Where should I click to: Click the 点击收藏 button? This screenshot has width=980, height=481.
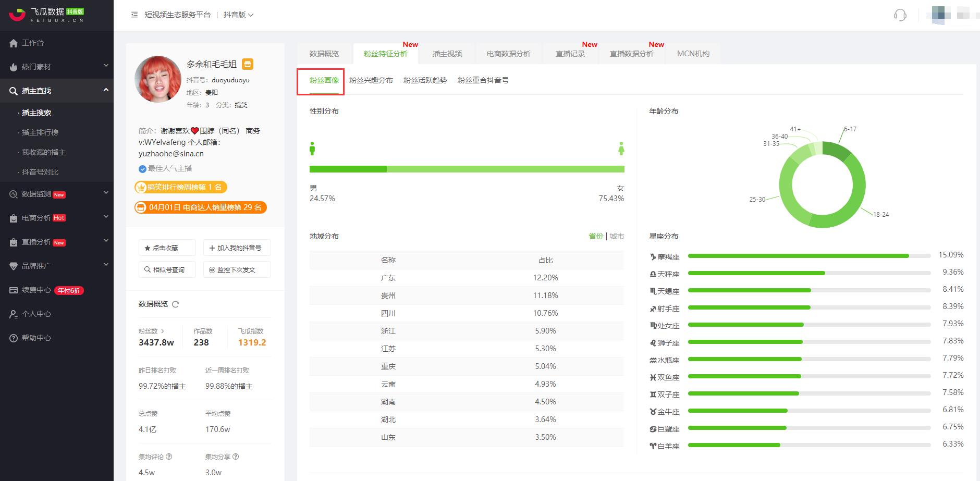coord(167,248)
